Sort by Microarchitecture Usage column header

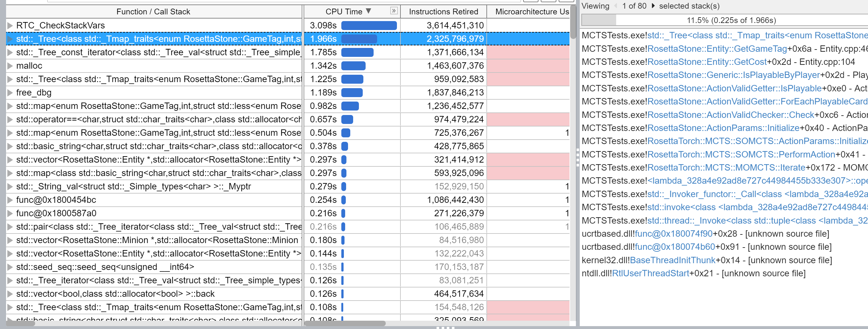click(529, 11)
